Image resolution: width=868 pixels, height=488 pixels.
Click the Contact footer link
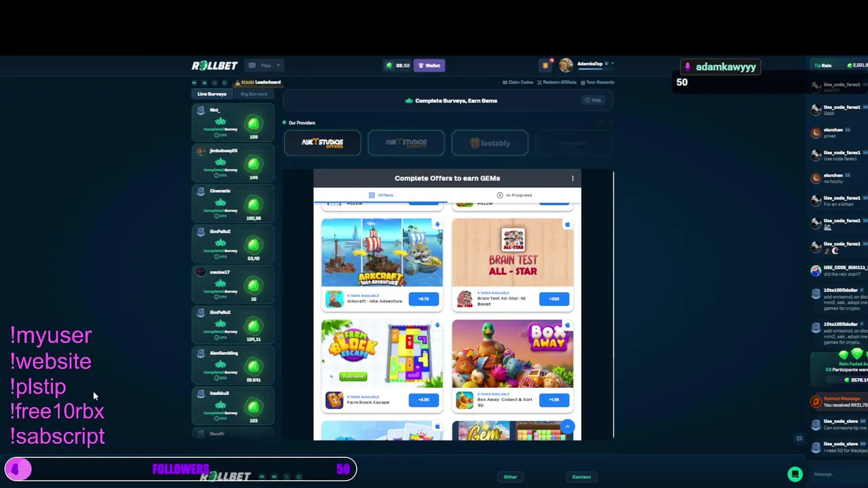pos(581,477)
